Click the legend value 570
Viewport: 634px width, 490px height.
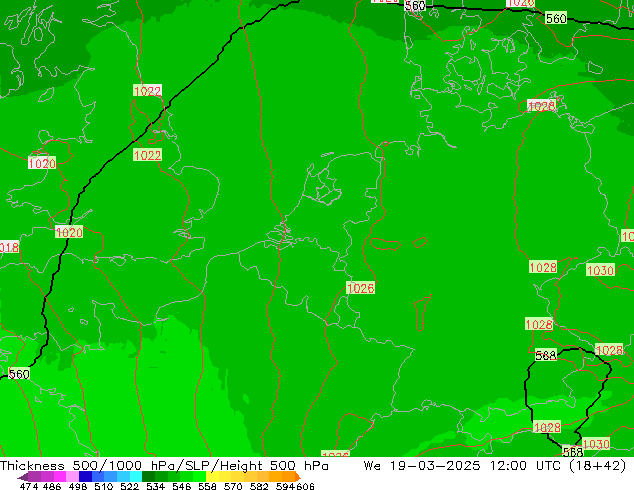pos(233,486)
